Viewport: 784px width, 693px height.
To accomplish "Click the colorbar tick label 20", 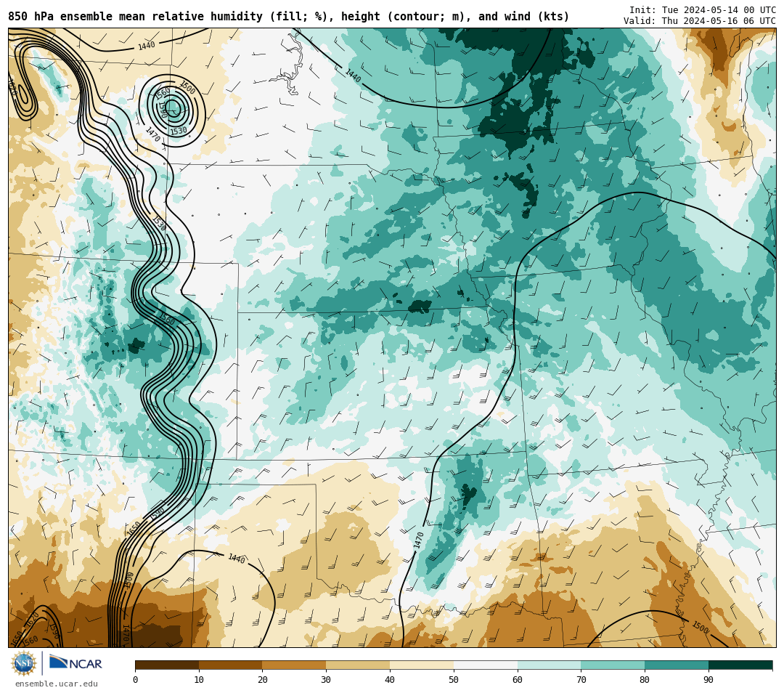I will 263,679.
